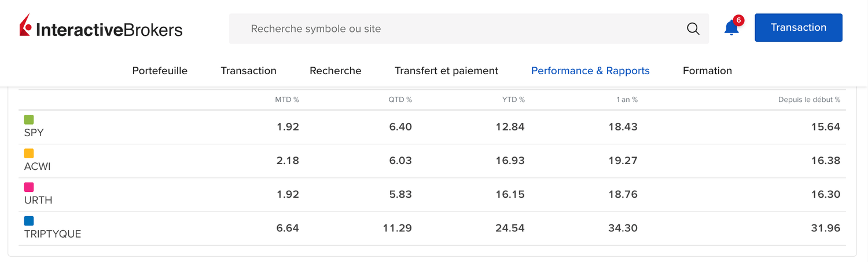Click the YTD % column header
868x262 pixels.
point(513,100)
